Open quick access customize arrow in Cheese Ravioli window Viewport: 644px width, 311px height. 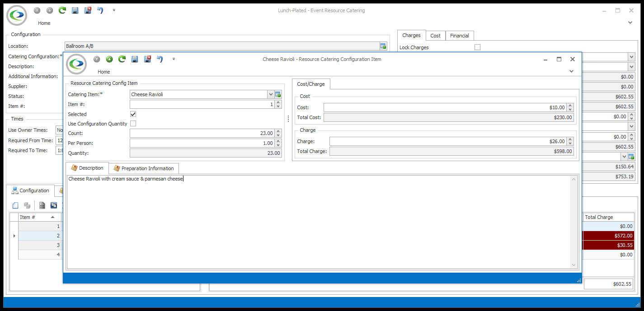174,59
